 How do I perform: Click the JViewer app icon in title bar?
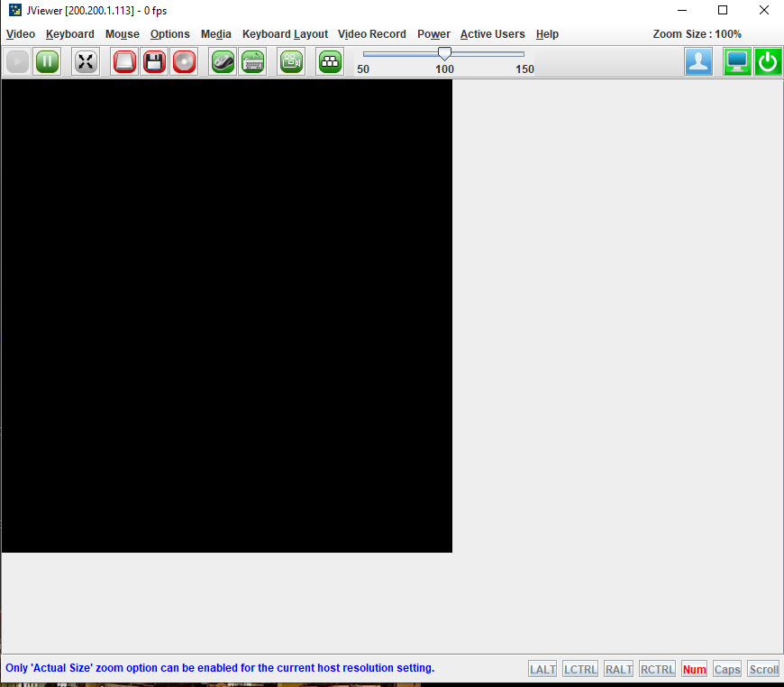click(x=15, y=10)
